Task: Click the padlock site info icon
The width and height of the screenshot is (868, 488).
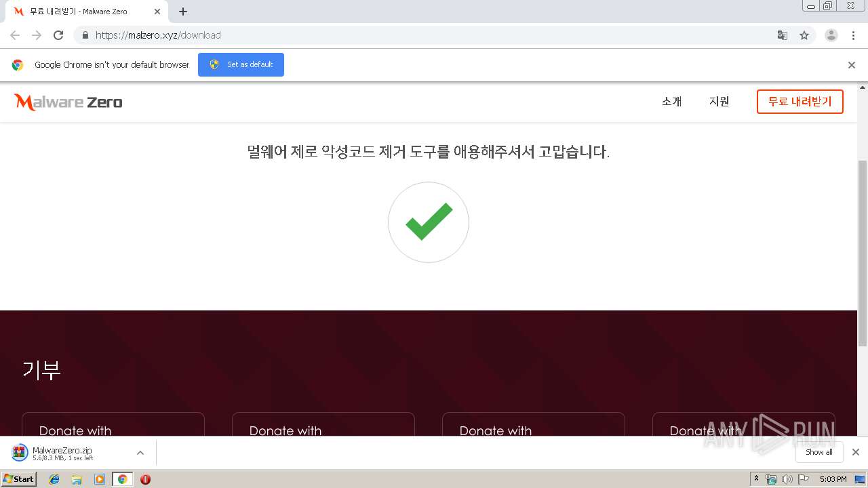Action: click(x=85, y=35)
